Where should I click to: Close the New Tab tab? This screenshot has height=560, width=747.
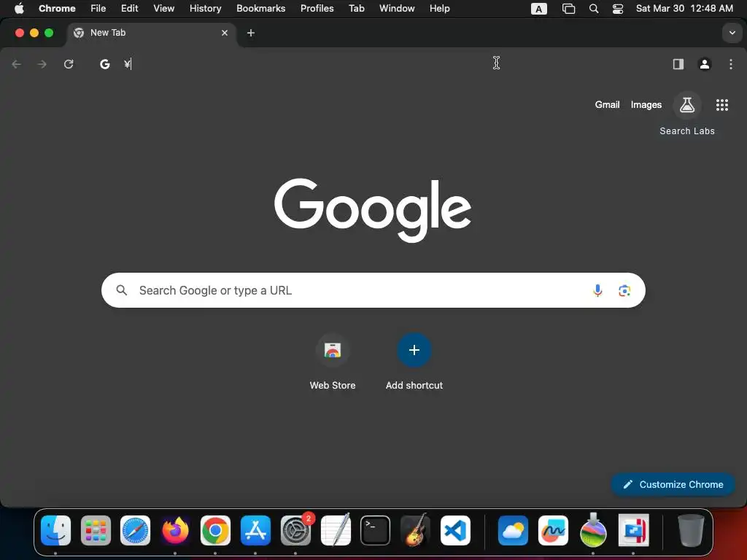pyautogui.click(x=225, y=33)
